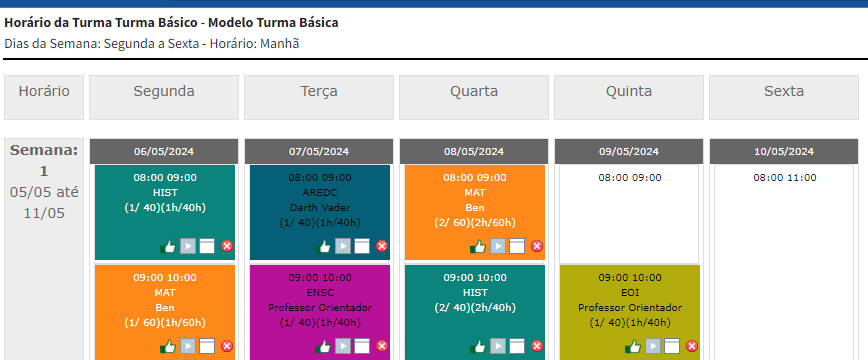Viewport: 868px width, 360px height.
Task: Select empty Quinta 08:00 09:00 slot
Action: click(629, 214)
